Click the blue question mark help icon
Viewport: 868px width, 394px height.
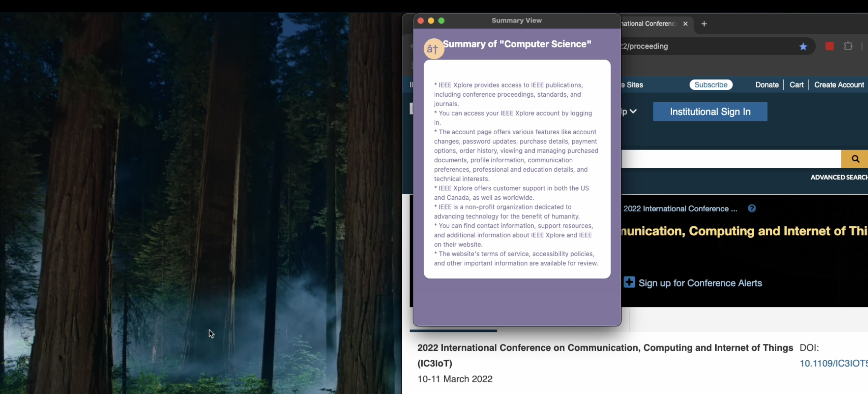coord(751,208)
